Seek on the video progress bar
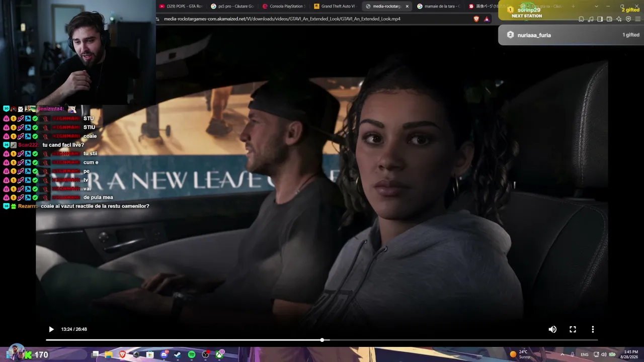This screenshot has height=362, width=644. (x=322, y=340)
